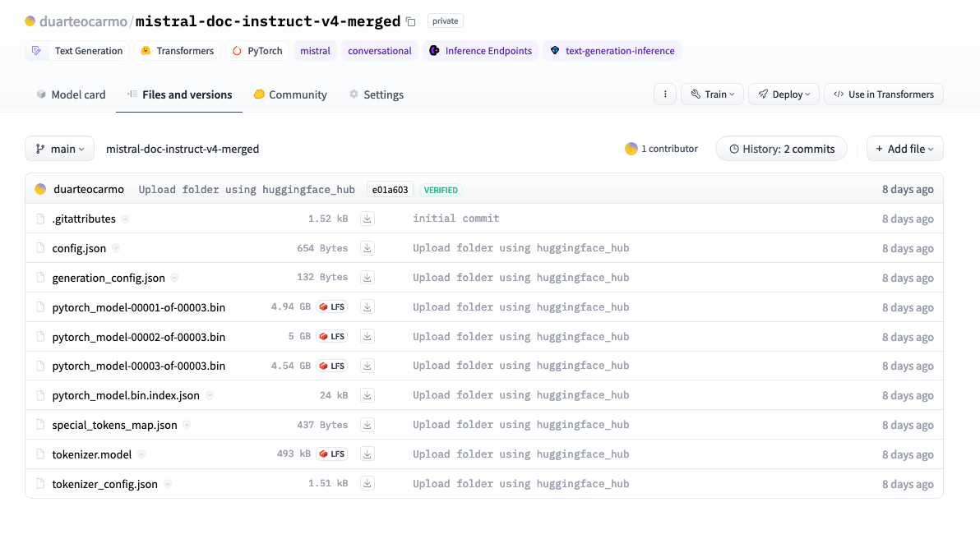Open the config.json file
Viewport: 980px width, 539px height.
point(79,248)
